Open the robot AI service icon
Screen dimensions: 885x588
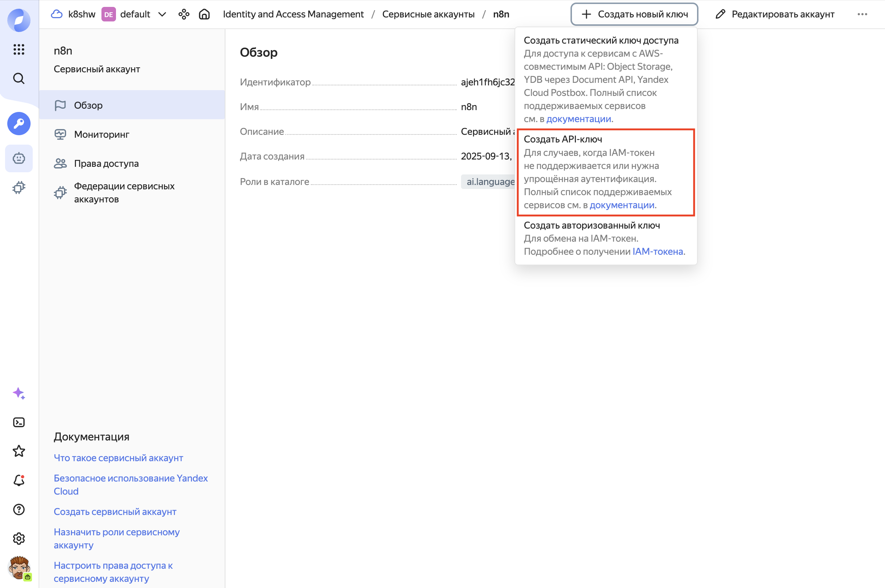point(19,158)
